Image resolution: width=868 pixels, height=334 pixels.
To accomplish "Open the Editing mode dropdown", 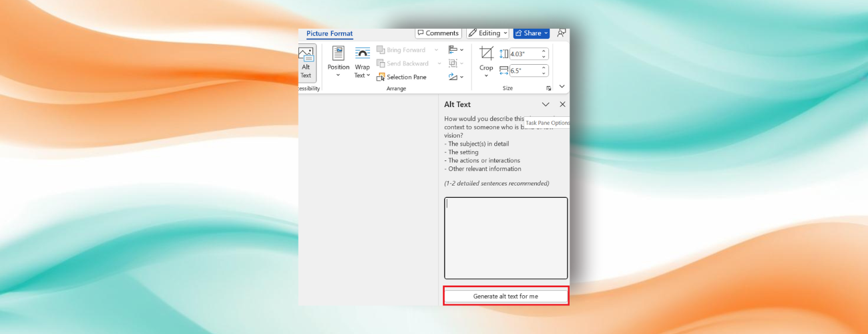I will (x=487, y=33).
